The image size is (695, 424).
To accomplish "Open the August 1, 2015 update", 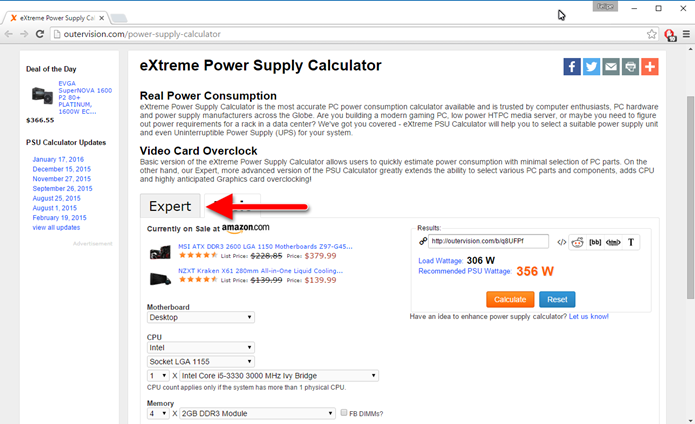I will (55, 208).
